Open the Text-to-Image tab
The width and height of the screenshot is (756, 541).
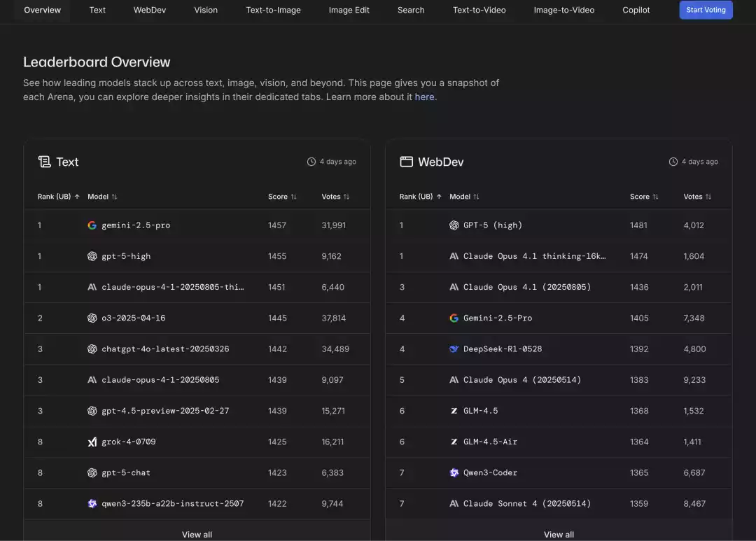[274, 10]
